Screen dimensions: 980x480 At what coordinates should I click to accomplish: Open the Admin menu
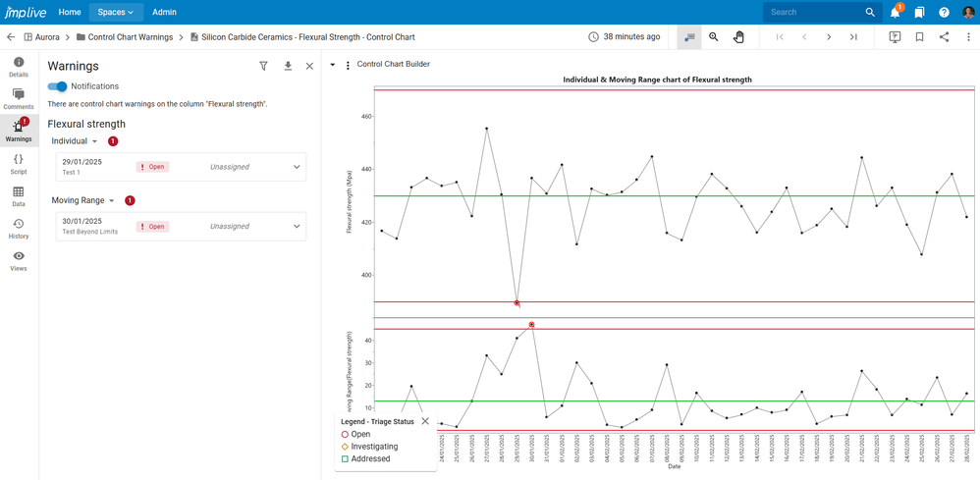pos(164,12)
